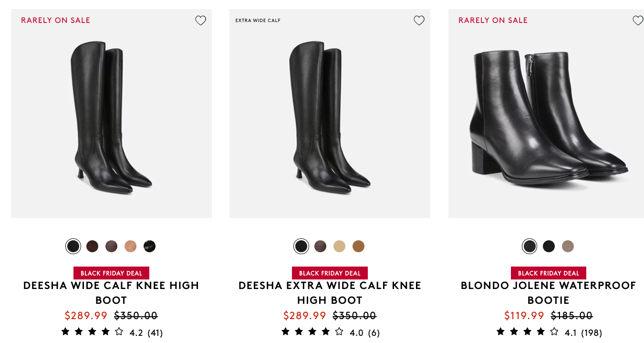644x343 pixels.
Task: Pick tan swatch for Deesha Wide Calf boot
Action: pyautogui.click(x=130, y=247)
